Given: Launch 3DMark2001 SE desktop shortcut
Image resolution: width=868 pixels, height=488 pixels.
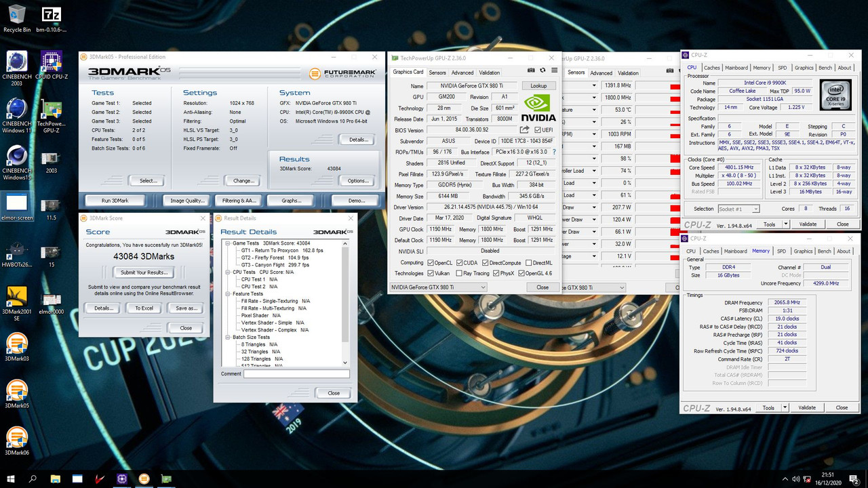Looking at the screenshot, I should (x=17, y=302).
